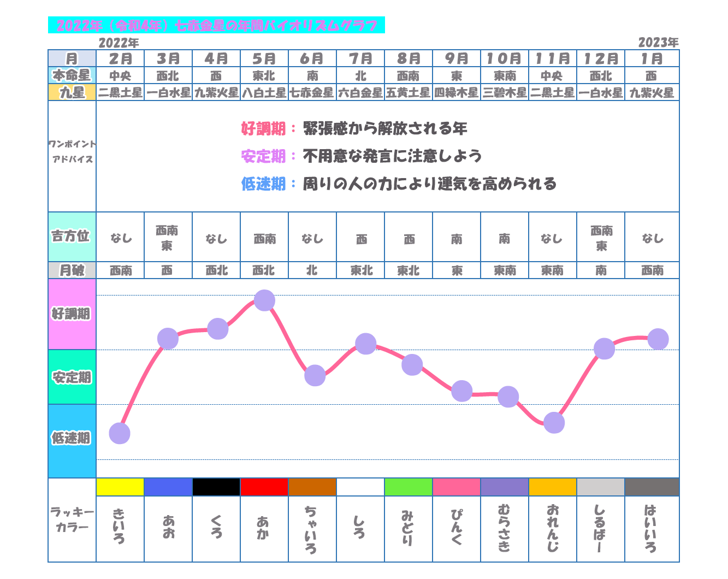Select the February data point on the graph
Viewport: 728px width, 579px height.
[120, 433]
